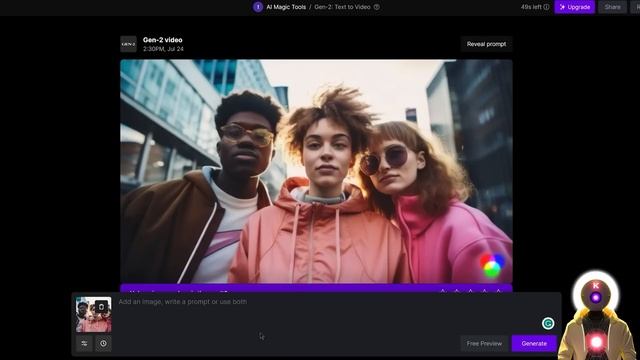Screen dimensions: 640x360
Task: Select the uploaded image thumbnail in prompt box
Action: point(93,315)
